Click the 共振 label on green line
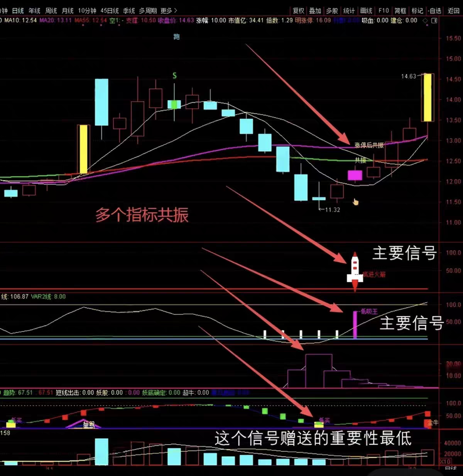 (x=361, y=160)
